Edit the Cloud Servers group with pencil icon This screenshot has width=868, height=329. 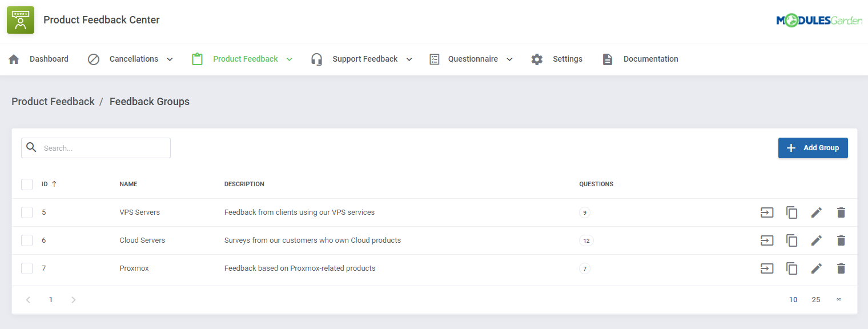tap(817, 240)
